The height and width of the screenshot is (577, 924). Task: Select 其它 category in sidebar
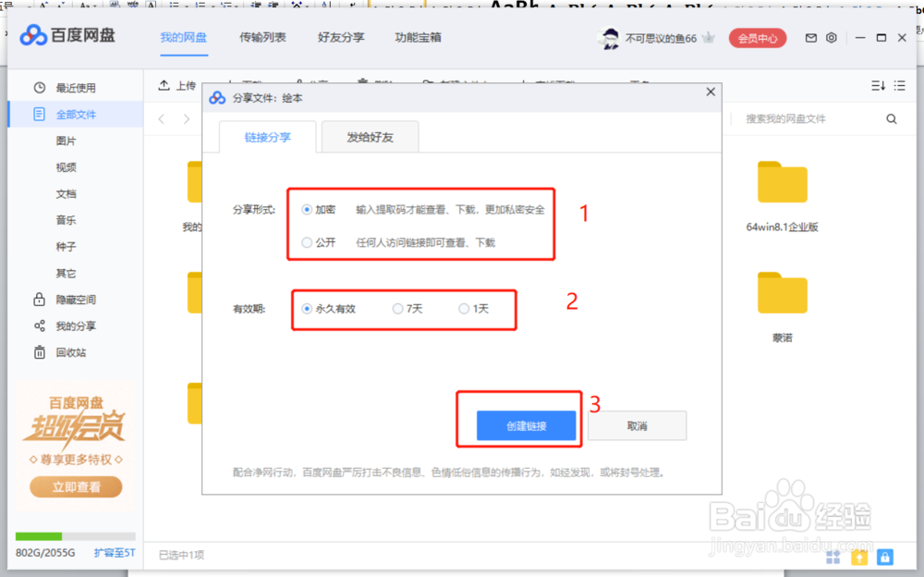coord(66,273)
